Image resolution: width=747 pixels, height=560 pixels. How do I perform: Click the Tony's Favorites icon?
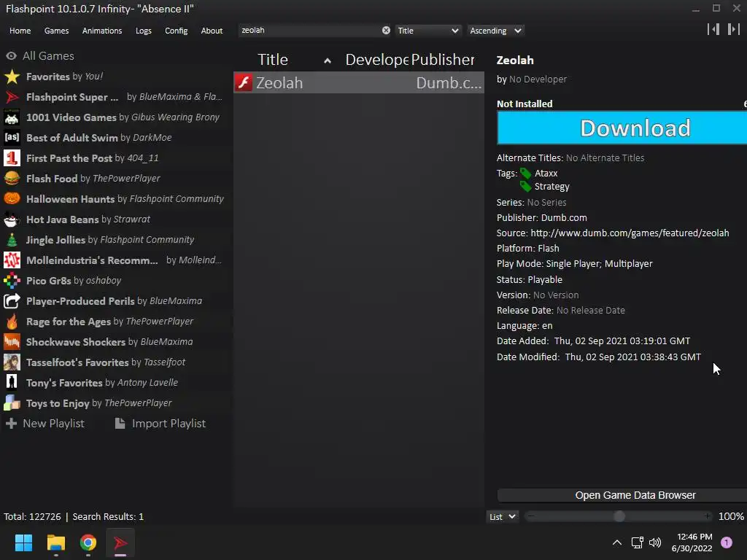coord(12,383)
